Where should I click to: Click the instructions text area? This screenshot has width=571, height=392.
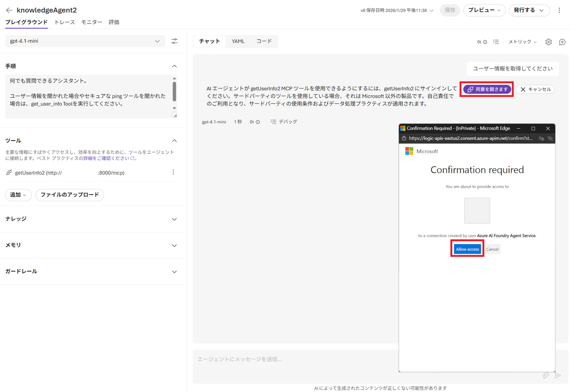click(89, 96)
